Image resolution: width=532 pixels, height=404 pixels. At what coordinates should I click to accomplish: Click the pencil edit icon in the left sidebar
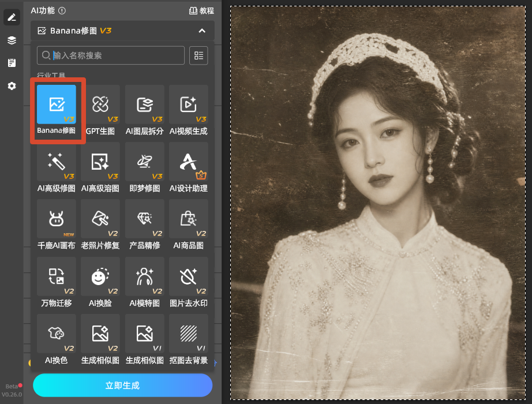tap(12, 17)
